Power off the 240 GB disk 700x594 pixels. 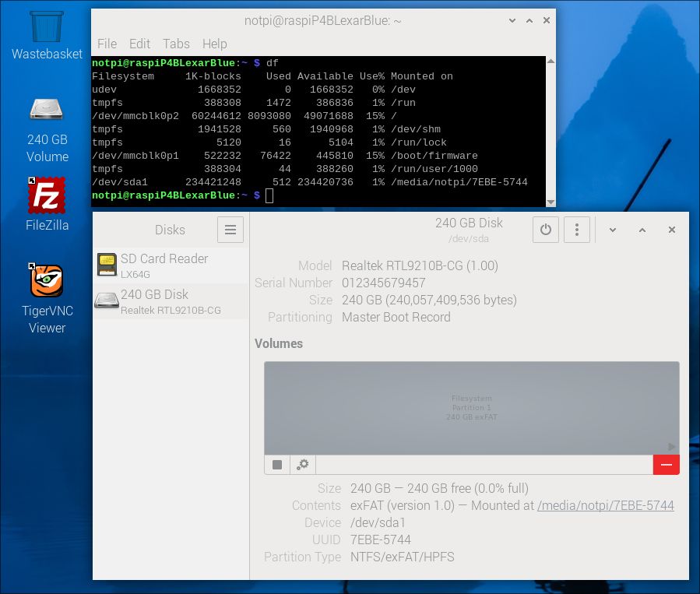(x=546, y=230)
